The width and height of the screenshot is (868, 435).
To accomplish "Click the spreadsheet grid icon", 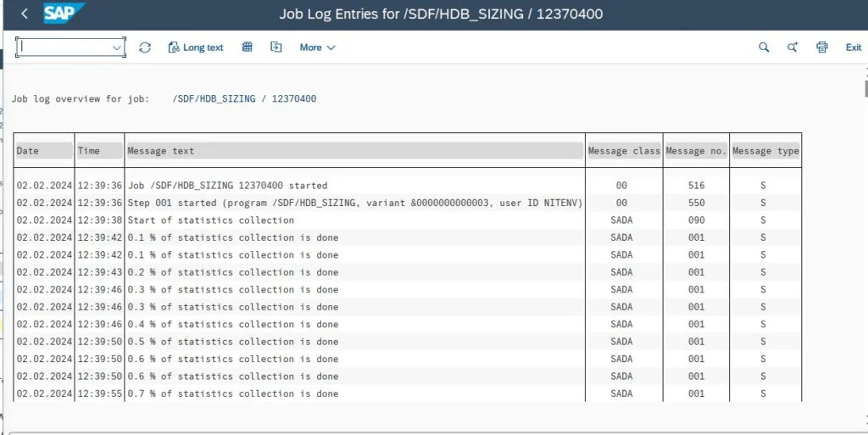I will [248, 47].
